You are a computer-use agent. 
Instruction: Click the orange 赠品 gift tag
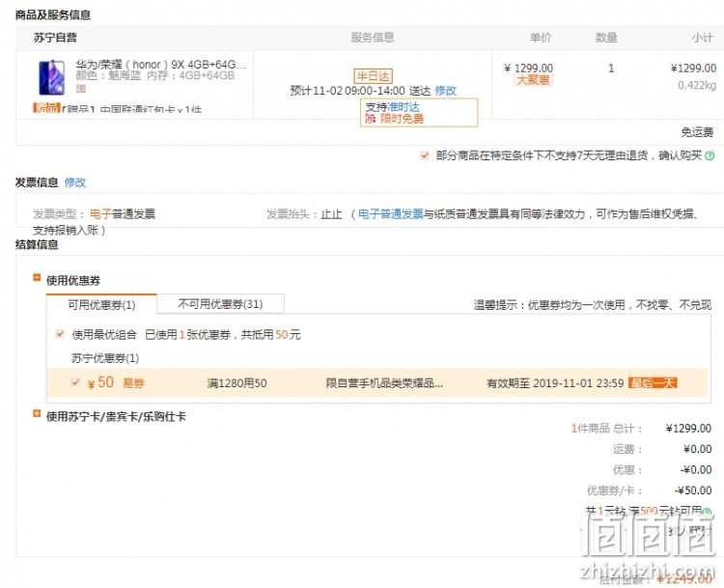[46, 108]
